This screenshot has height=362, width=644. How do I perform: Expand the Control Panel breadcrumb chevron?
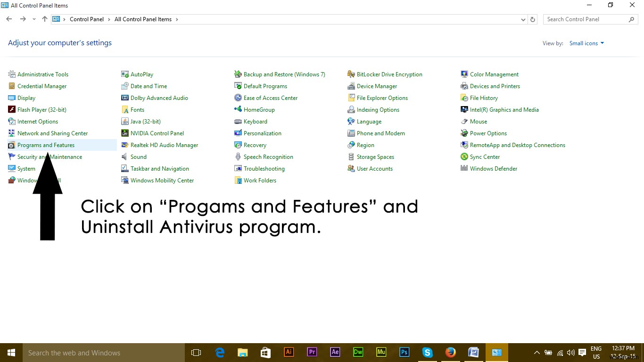coord(109,19)
